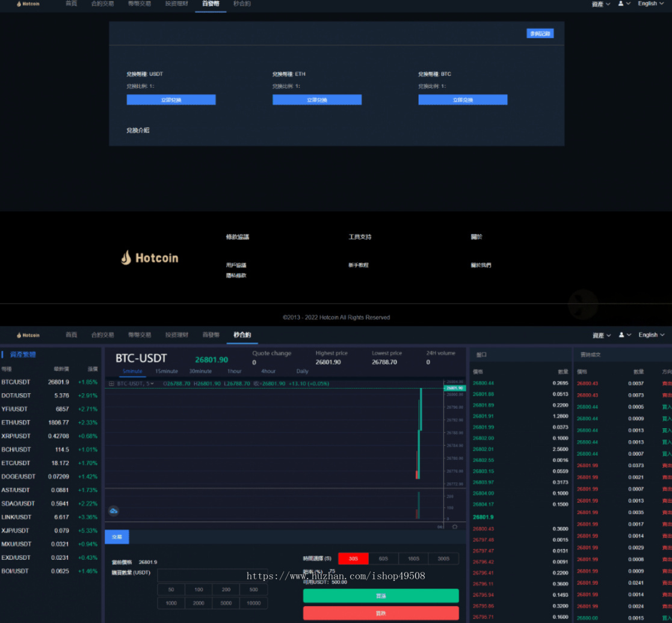
Task: Select the 180S time duration option
Action: click(x=413, y=558)
